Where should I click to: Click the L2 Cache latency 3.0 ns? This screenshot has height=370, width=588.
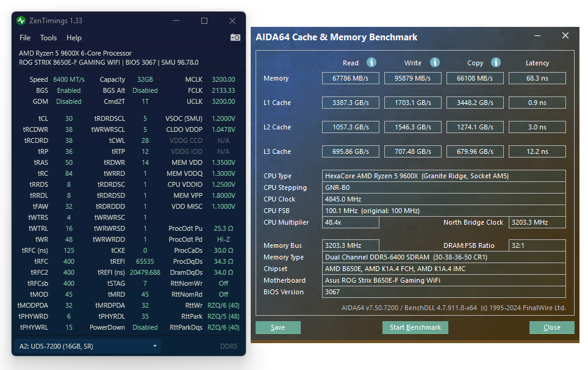537,127
